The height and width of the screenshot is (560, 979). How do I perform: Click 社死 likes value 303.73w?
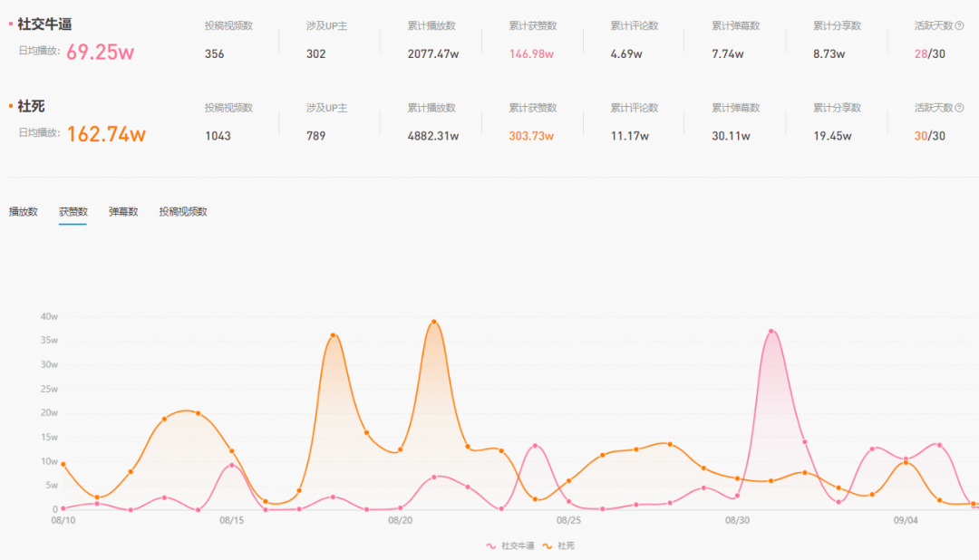(x=531, y=136)
